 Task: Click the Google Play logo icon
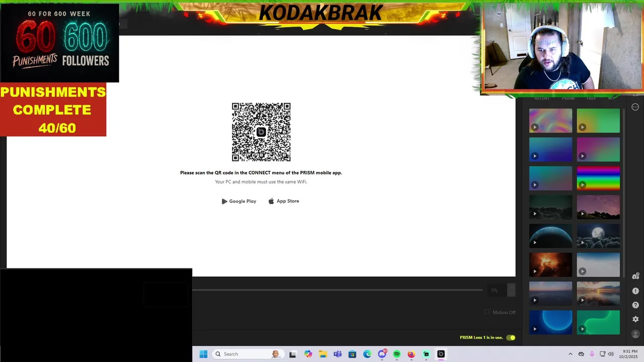point(224,201)
